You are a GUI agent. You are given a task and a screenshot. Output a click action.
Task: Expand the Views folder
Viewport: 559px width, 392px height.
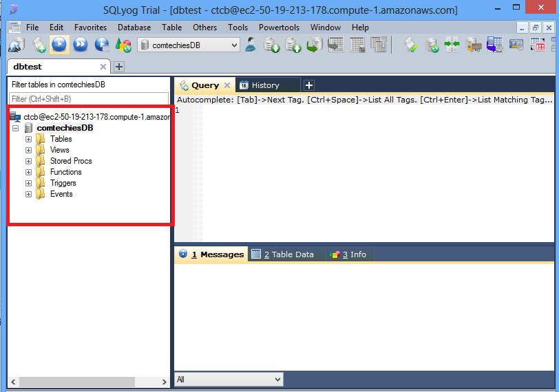pos(28,150)
